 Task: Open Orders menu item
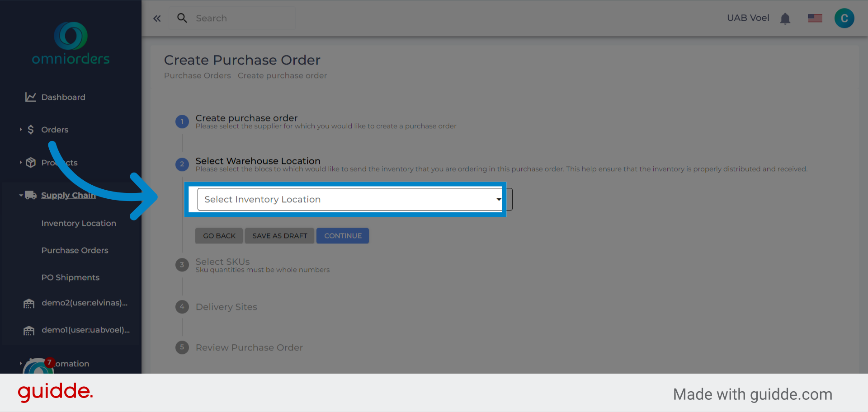point(55,130)
